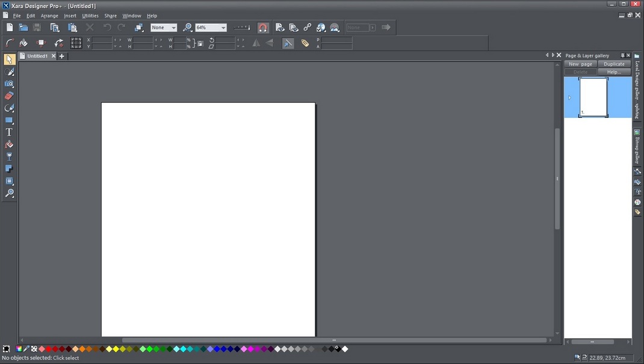Open the Bitmap gallery
The height and width of the screenshot is (364, 644).
click(637, 144)
